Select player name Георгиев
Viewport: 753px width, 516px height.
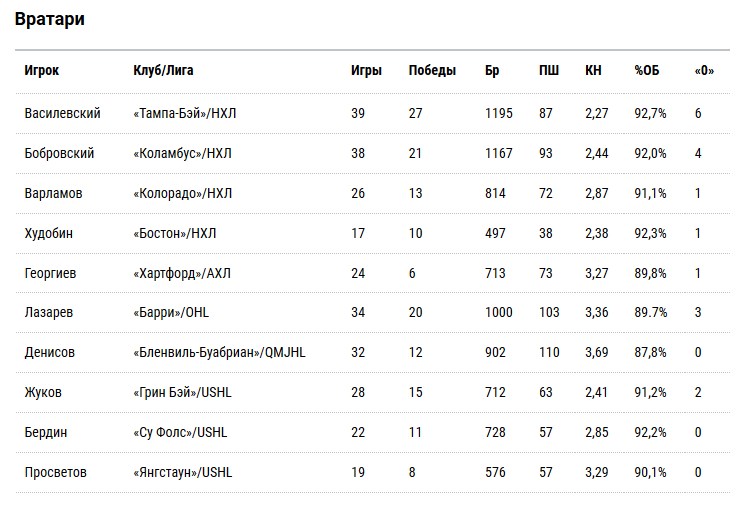pyautogui.click(x=50, y=273)
